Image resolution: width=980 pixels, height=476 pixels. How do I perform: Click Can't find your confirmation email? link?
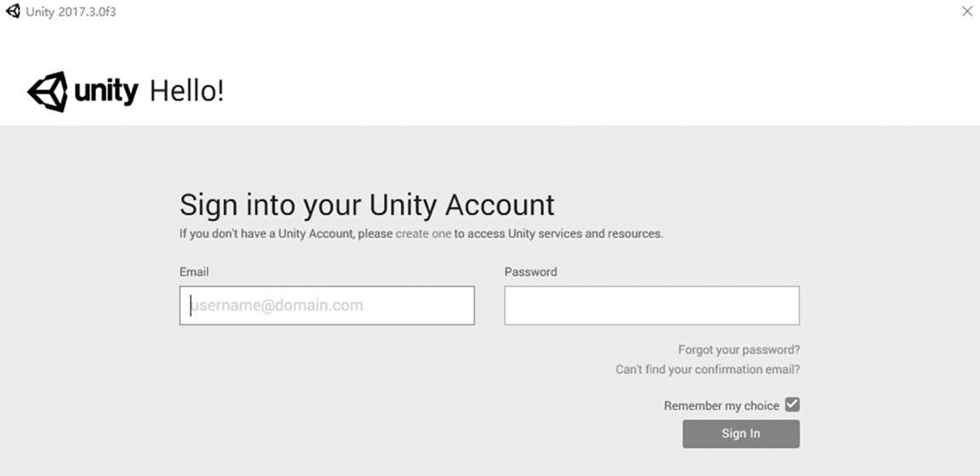708,370
